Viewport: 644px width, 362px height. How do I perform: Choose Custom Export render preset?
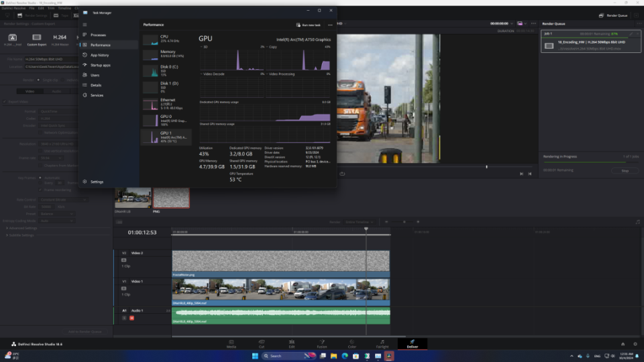[x=36, y=40]
